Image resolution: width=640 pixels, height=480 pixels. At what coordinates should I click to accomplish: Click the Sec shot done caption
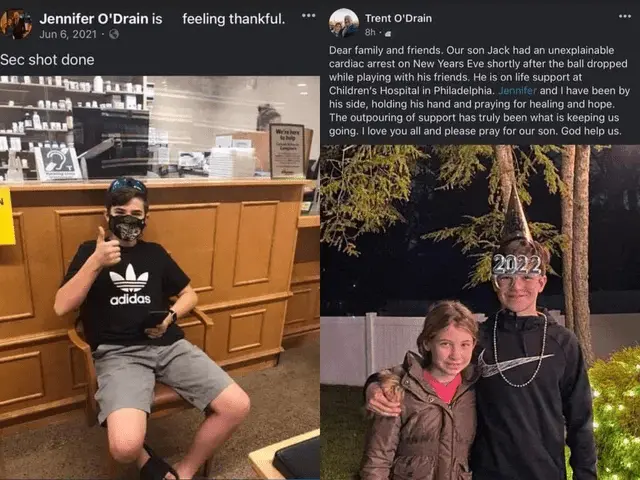(x=47, y=60)
